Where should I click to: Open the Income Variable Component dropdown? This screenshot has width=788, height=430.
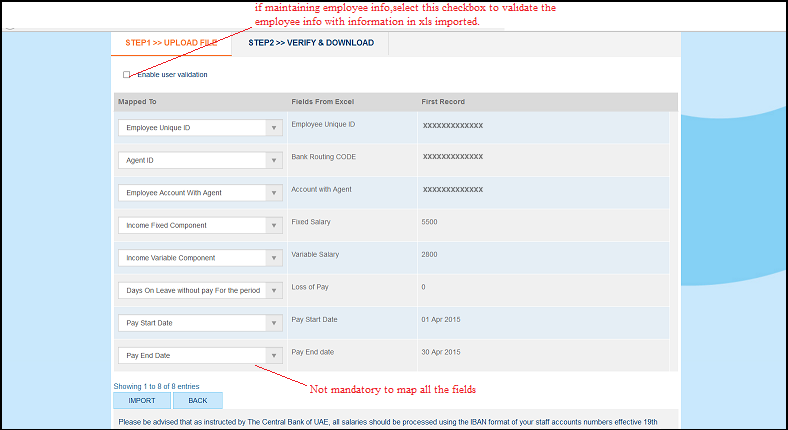pyautogui.click(x=199, y=258)
